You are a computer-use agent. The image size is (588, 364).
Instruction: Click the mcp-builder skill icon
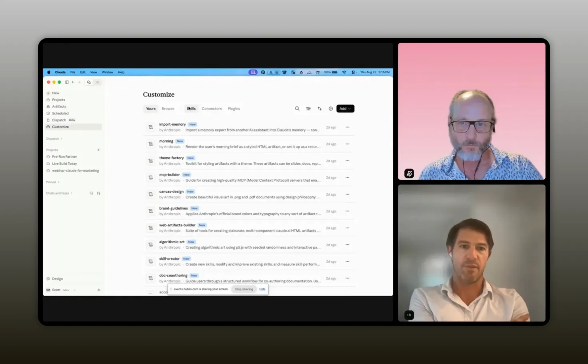[x=151, y=178]
